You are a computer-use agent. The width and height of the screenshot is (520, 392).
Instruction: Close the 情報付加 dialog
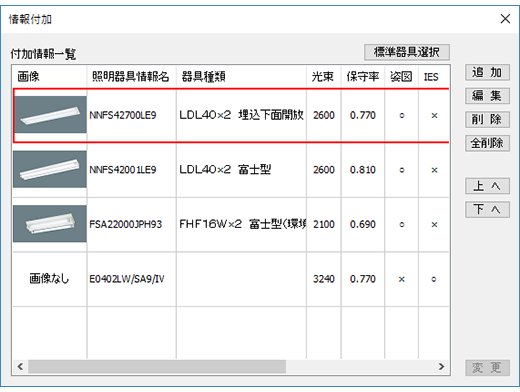pyautogui.click(x=505, y=19)
